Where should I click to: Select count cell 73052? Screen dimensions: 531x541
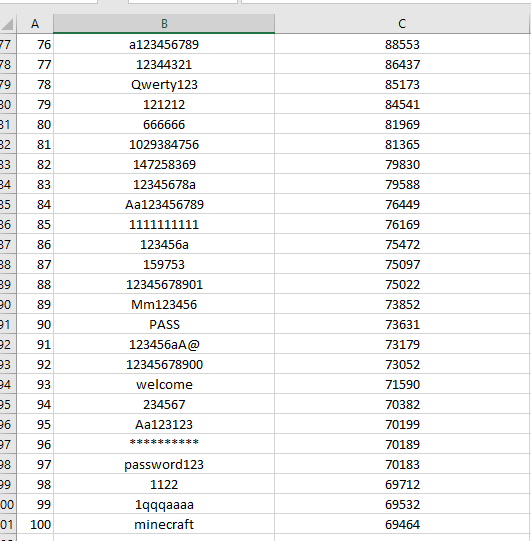click(402, 364)
